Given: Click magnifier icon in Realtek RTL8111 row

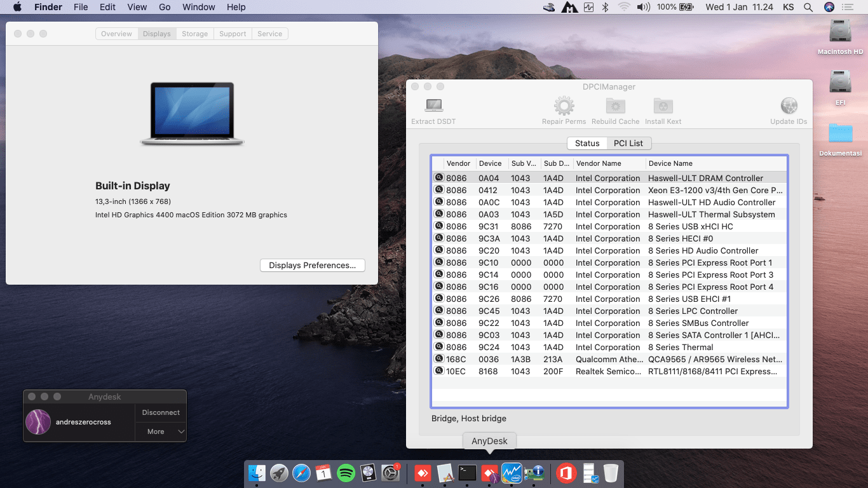Looking at the screenshot, I should coord(438,371).
